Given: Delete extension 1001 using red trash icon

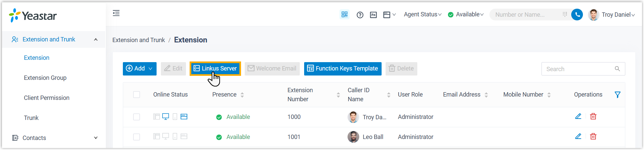Looking at the screenshot, I should click(593, 136).
